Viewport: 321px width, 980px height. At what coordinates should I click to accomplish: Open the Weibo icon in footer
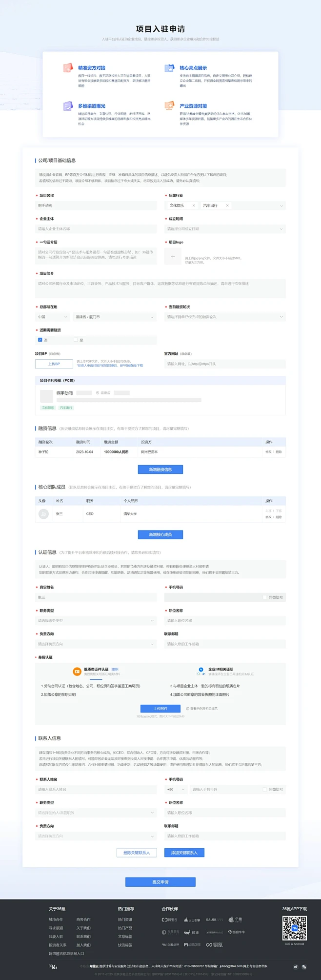[296, 966]
